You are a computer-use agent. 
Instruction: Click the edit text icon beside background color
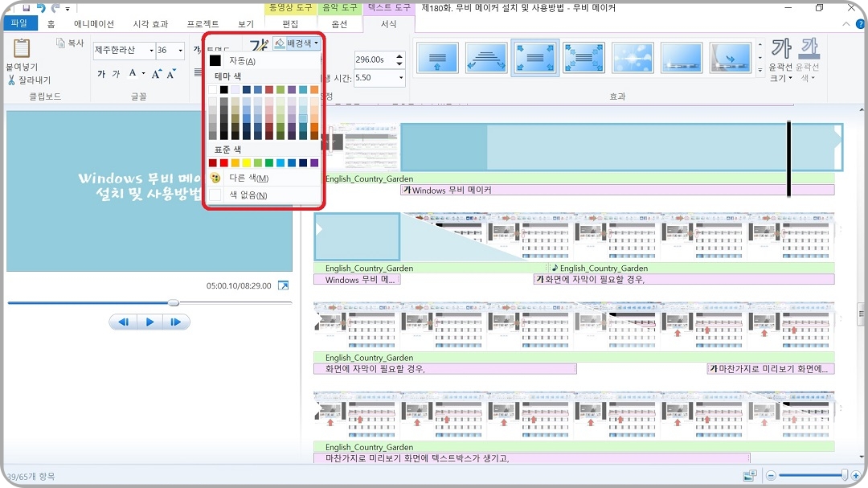click(259, 44)
